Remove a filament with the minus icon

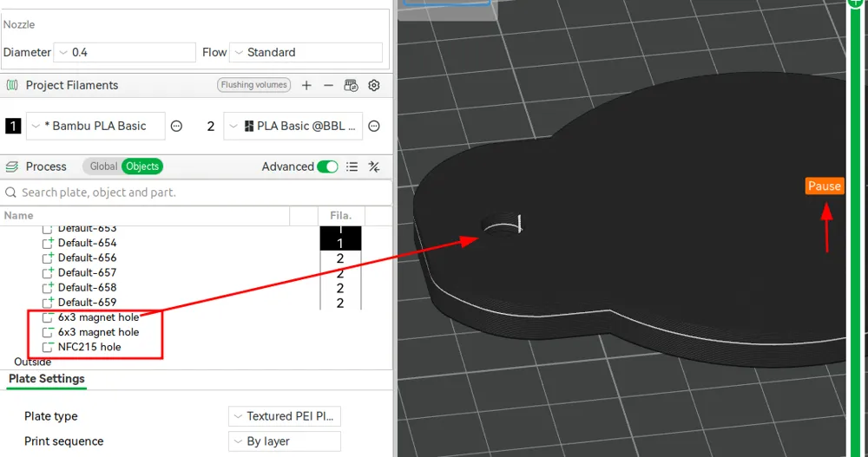point(328,85)
